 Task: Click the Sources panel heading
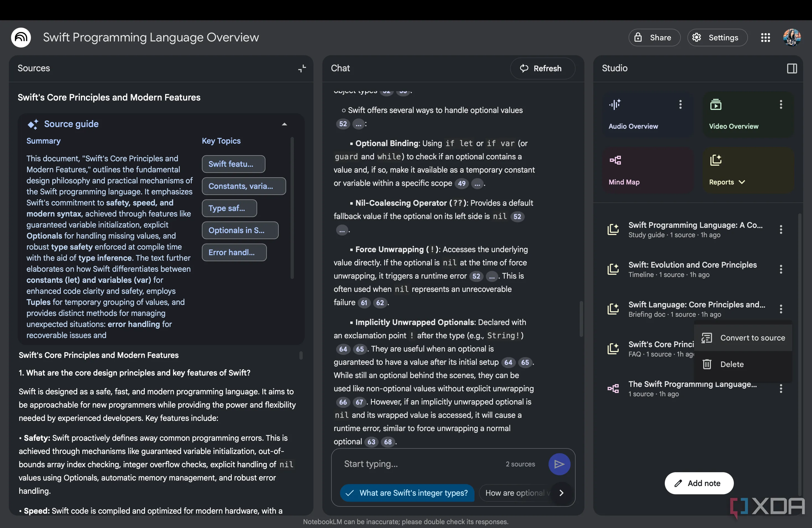34,68
